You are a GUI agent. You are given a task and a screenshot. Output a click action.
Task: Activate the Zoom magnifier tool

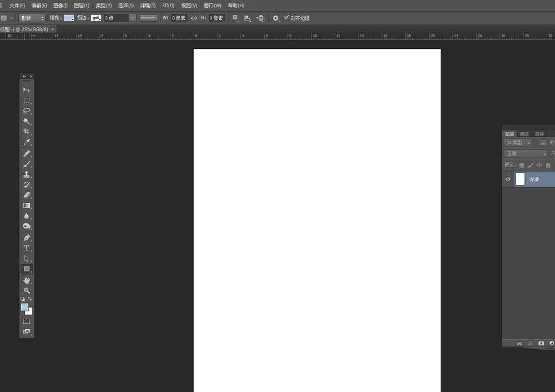tap(27, 290)
